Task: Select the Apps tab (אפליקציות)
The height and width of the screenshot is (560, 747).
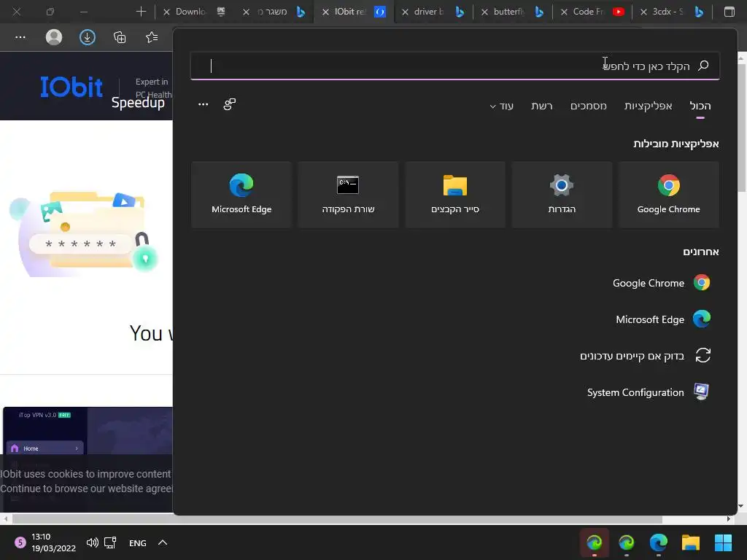Action: pos(648,106)
